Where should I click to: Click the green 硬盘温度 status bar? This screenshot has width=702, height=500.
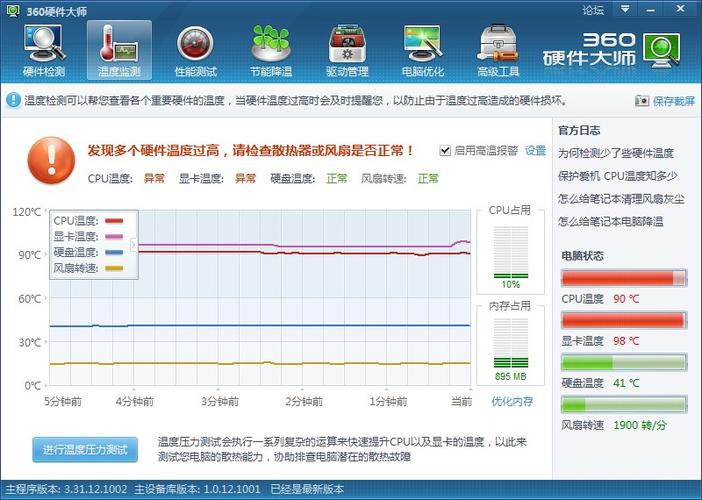624,362
